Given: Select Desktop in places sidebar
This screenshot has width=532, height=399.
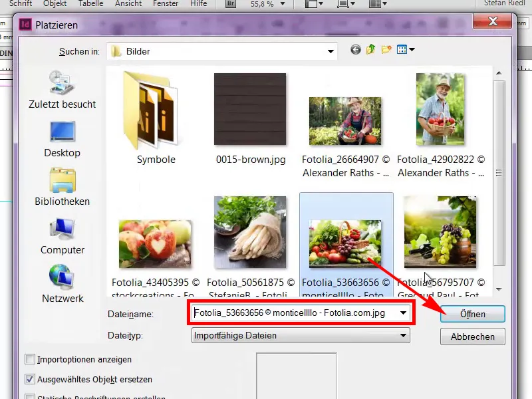Looking at the screenshot, I should click(62, 139).
